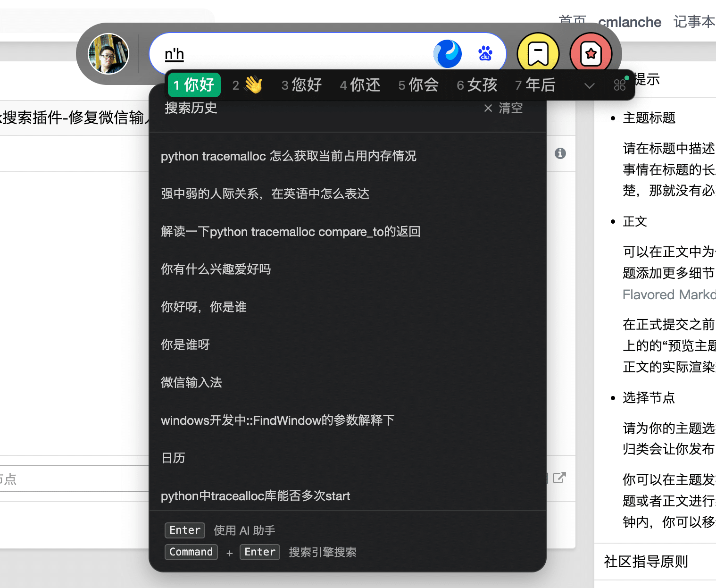The image size is (716, 588).
Task: Expand more candidates with the down chevron
Action: point(589,86)
